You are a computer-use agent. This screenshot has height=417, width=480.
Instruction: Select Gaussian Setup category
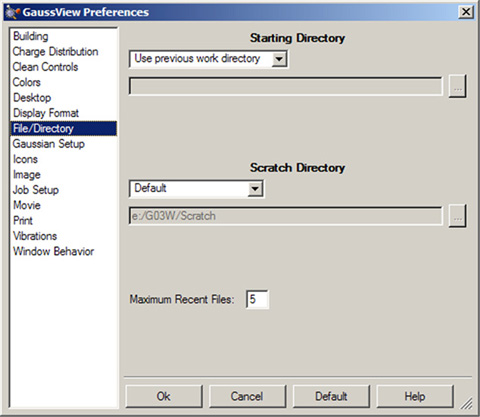coord(49,144)
